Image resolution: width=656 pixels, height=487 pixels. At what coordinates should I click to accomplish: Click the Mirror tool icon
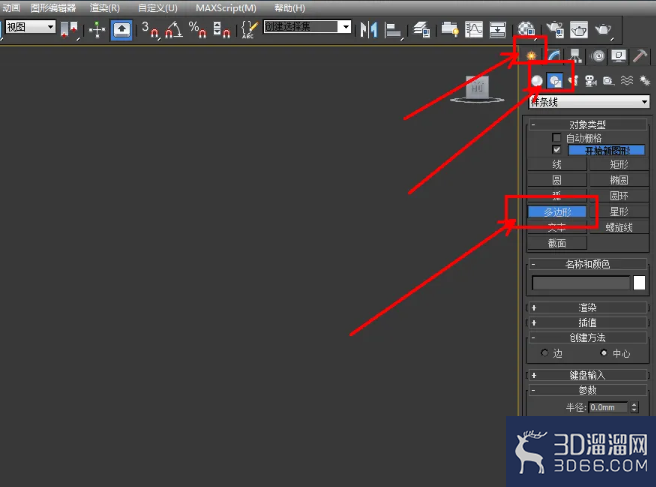click(369, 30)
